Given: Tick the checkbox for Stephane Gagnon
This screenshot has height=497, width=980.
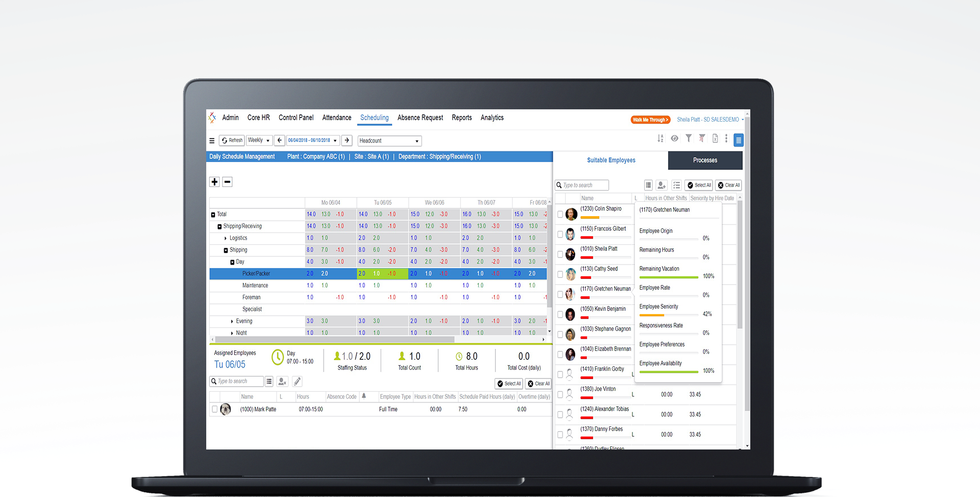Looking at the screenshot, I should (560, 335).
